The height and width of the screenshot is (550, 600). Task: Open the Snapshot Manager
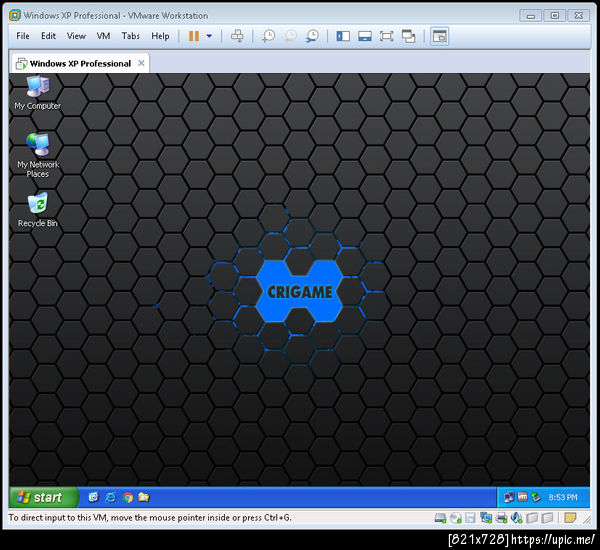pos(313,36)
